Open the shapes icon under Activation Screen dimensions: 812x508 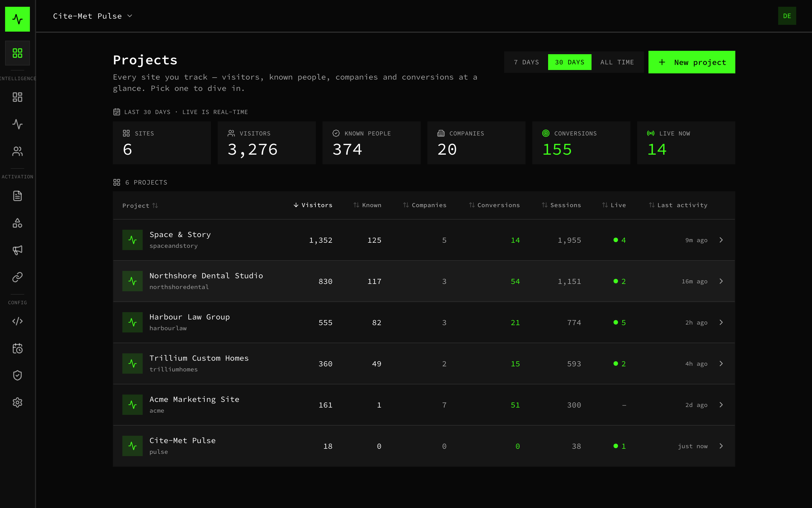17,223
